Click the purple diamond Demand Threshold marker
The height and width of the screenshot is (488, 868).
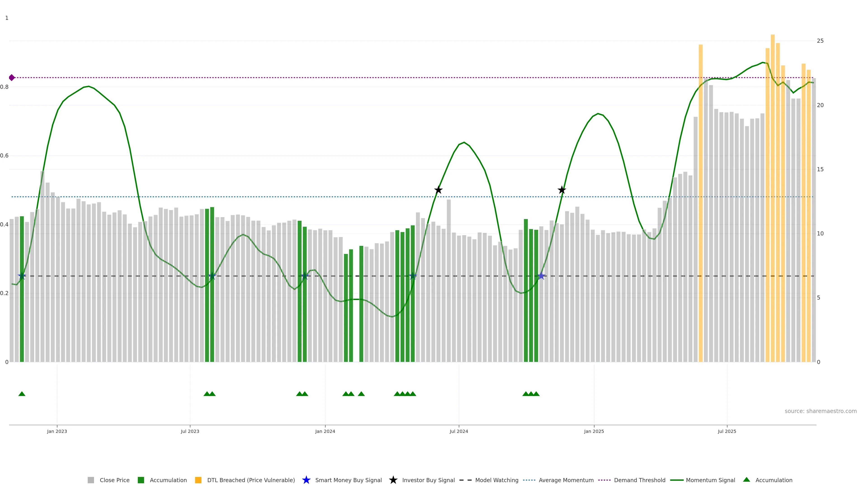pyautogui.click(x=12, y=78)
